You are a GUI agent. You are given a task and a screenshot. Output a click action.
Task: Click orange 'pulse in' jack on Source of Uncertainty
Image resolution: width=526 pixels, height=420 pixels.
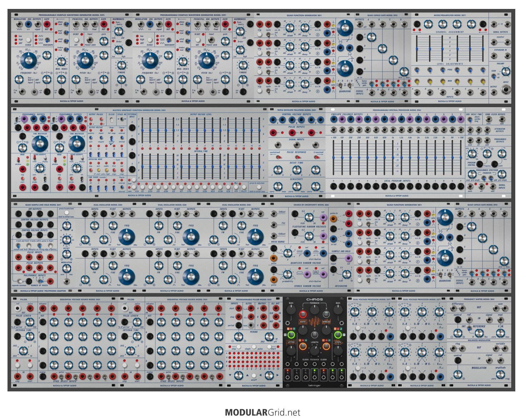coord(333,219)
